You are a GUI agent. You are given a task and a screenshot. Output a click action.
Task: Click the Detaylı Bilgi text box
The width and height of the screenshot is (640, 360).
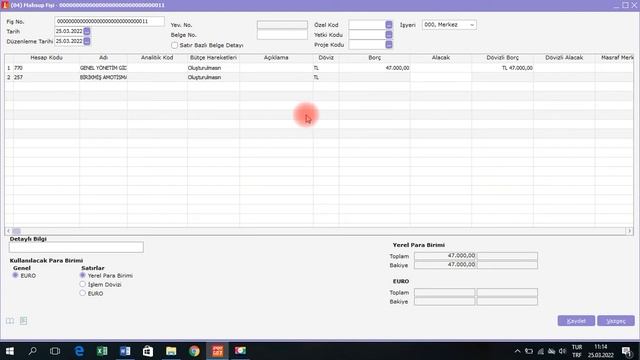[76, 247]
